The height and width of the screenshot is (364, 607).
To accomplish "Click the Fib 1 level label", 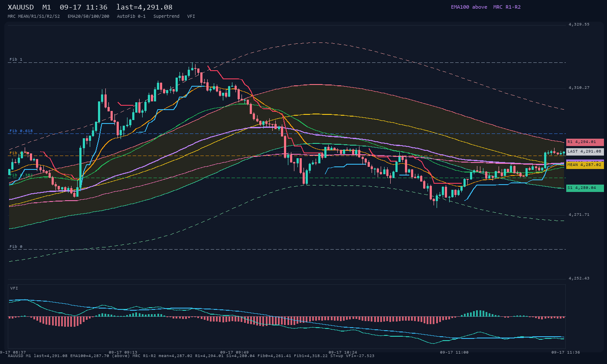I will coord(16,59).
